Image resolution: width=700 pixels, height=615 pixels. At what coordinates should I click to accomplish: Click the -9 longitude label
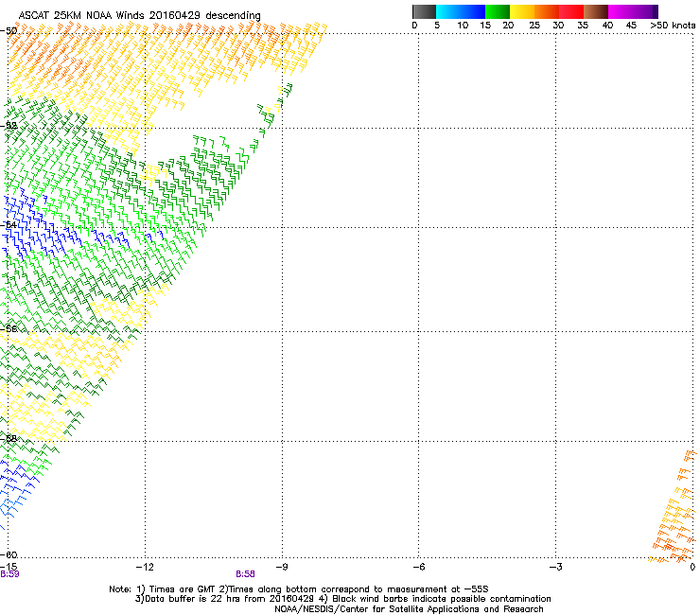click(x=282, y=567)
